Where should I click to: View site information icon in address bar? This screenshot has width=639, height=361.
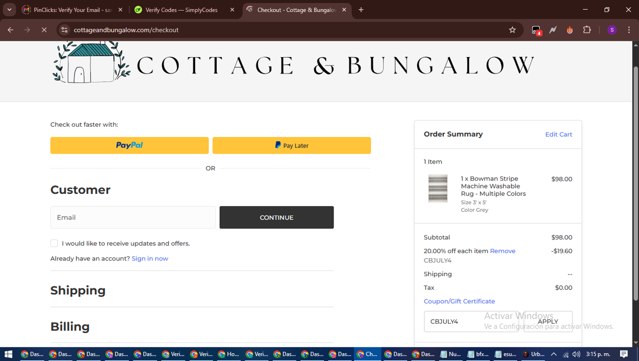tap(64, 30)
